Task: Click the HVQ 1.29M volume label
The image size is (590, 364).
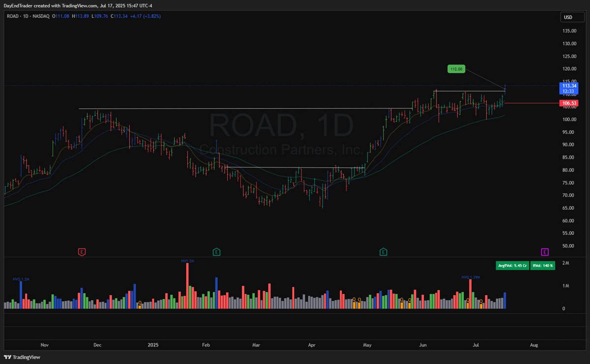Action: (x=471, y=277)
